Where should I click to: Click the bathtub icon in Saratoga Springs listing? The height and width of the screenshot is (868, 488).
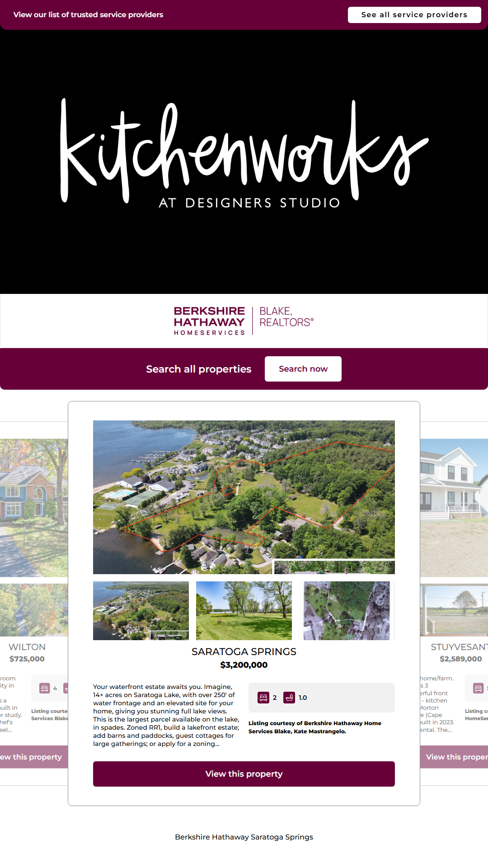point(289,698)
